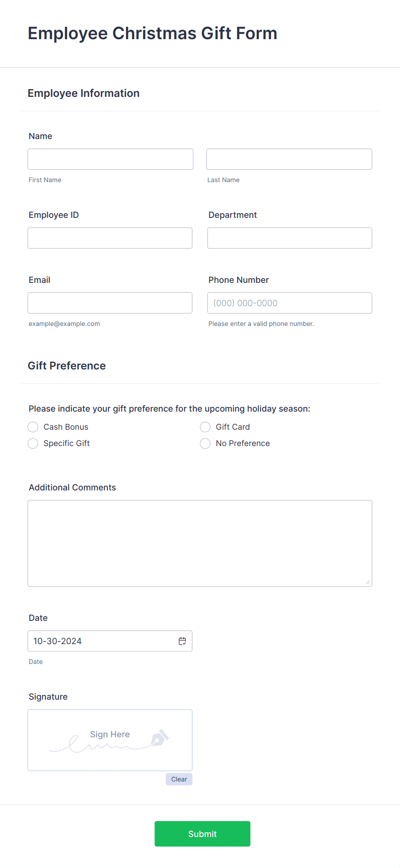
Task: Click the First Name input box
Action: tap(110, 159)
